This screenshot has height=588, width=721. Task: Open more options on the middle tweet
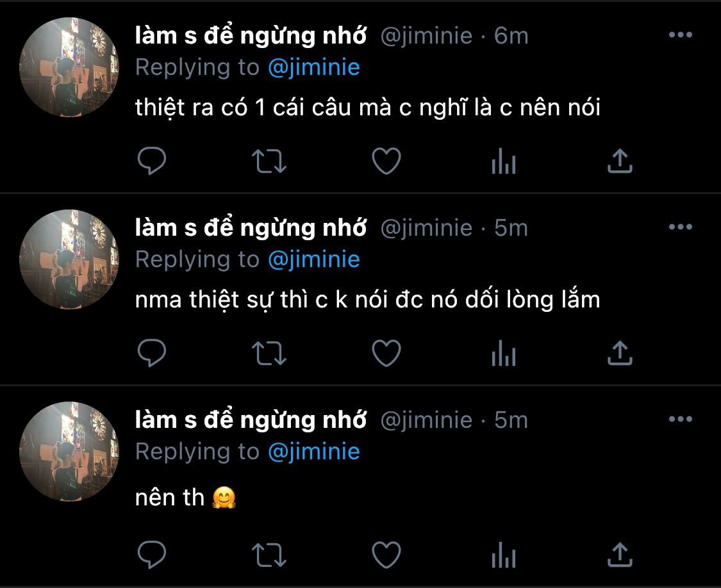click(x=680, y=227)
